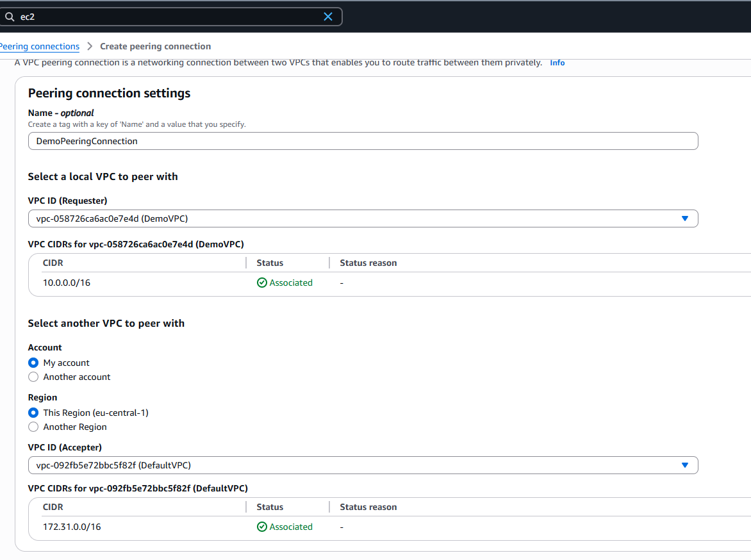Viewport: 751px width, 560px height.
Task: Click the 10.0.0.0/16 CIDR cell
Action: pos(67,283)
